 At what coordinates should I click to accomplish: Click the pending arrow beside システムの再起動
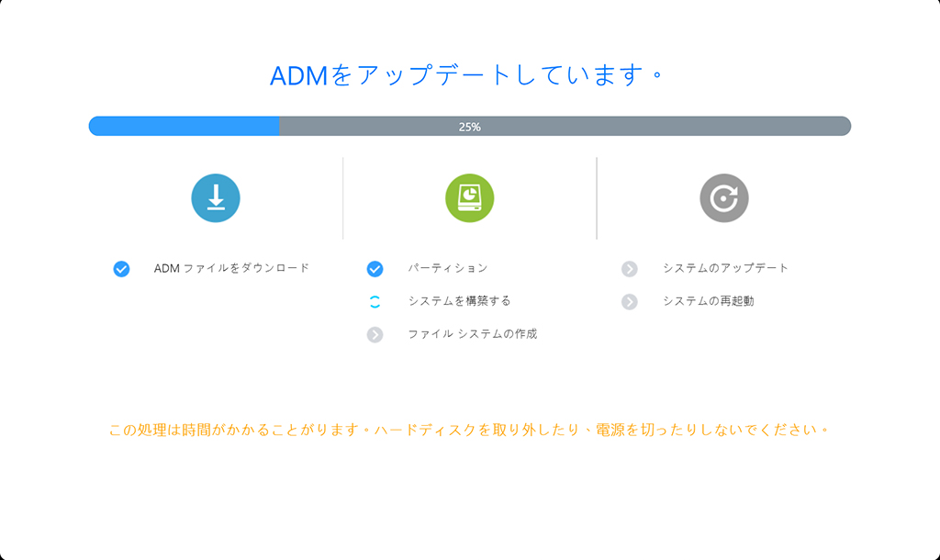pyautogui.click(x=629, y=302)
